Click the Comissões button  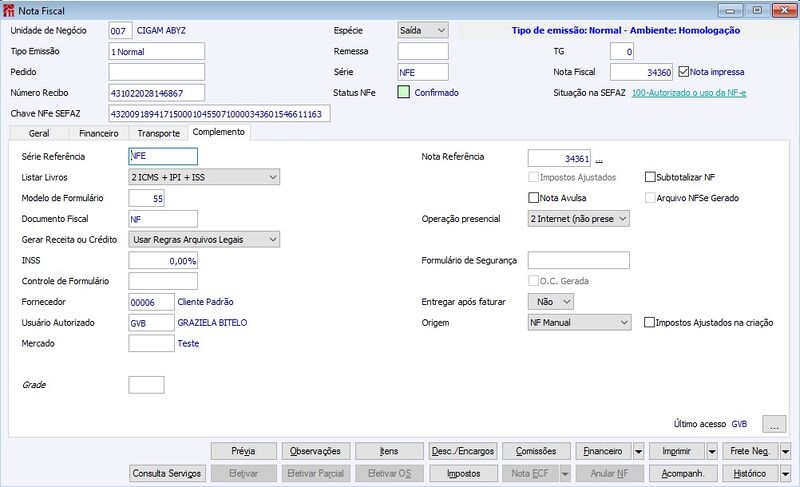tap(536, 451)
